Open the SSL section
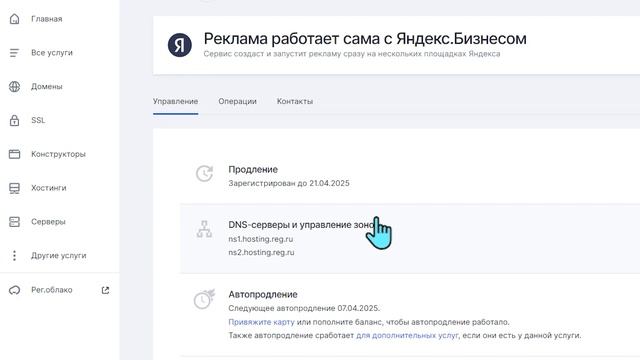Screen dimensions: 640x360 coord(38,120)
